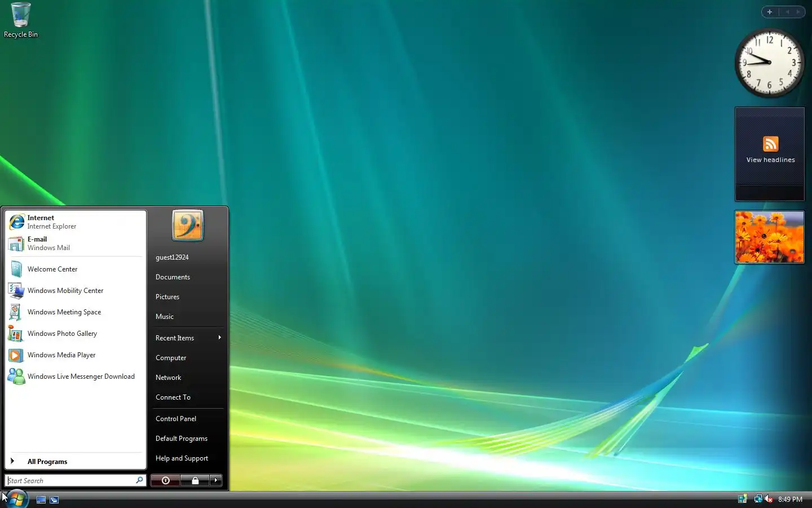The image size is (812, 508).
Task: Click the search magnifier icon
Action: pos(139,480)
